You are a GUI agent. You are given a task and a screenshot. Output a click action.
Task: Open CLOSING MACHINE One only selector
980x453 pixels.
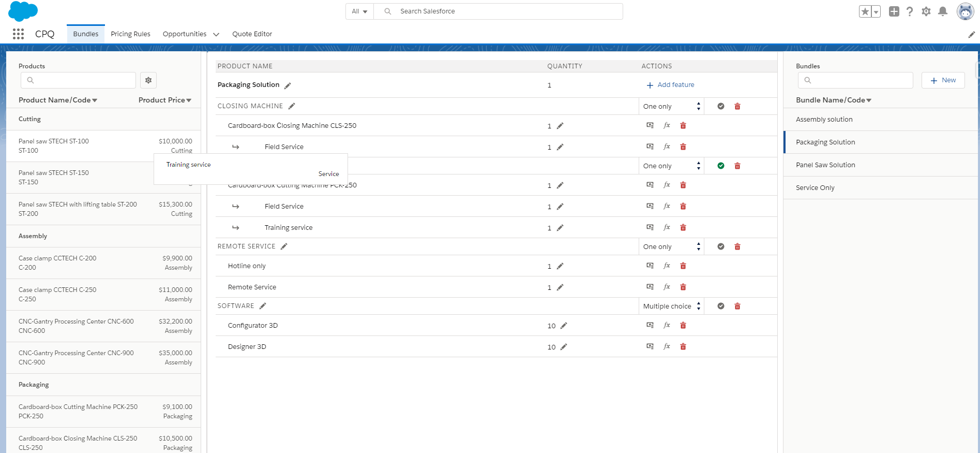(671, 107)
